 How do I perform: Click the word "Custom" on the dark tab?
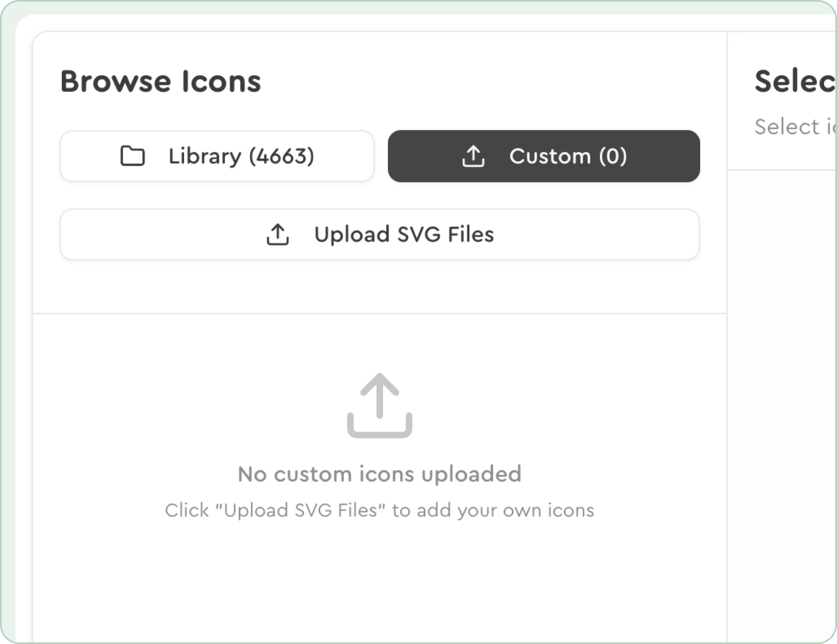click(550, 156)
